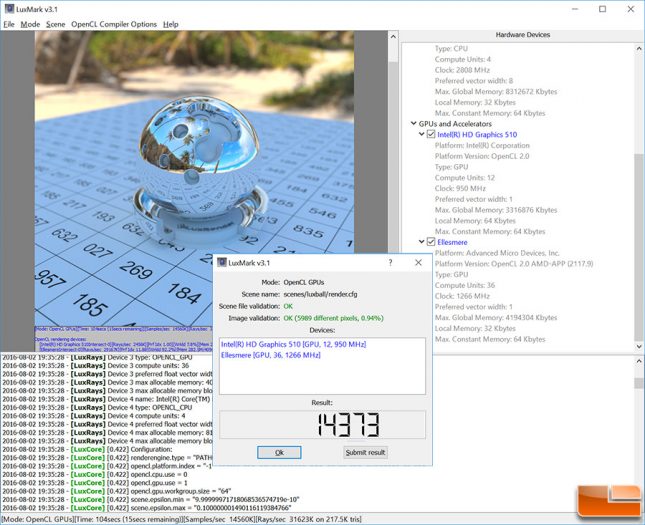Uncheck Intel(R) HD Graphics 510 device checkbox
Image resolution: width=645 pixels, height=525 pixels.
tap(431, 135)
